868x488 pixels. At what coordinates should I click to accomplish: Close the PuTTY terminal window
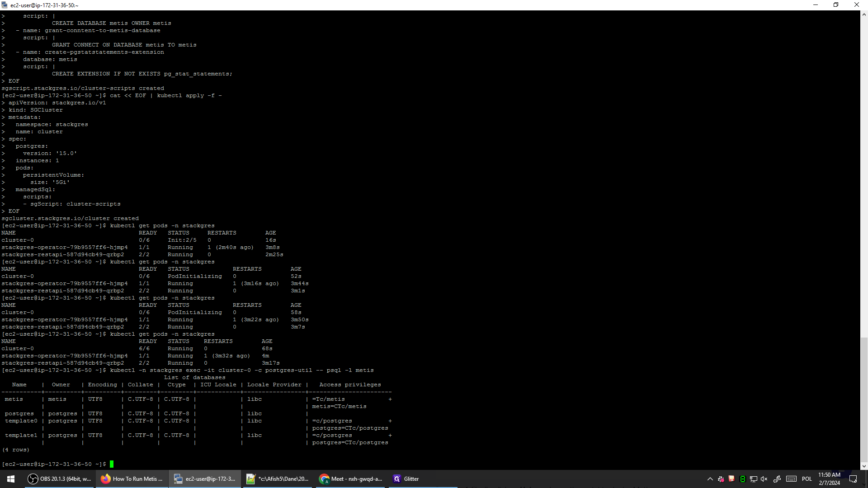tap(857, 5)
